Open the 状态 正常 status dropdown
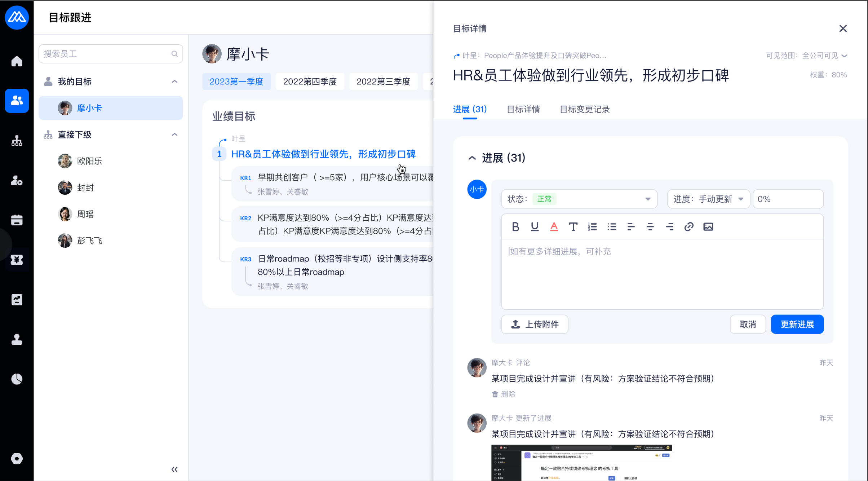Viewport: 868px width, 481px height. coord(579,199)
